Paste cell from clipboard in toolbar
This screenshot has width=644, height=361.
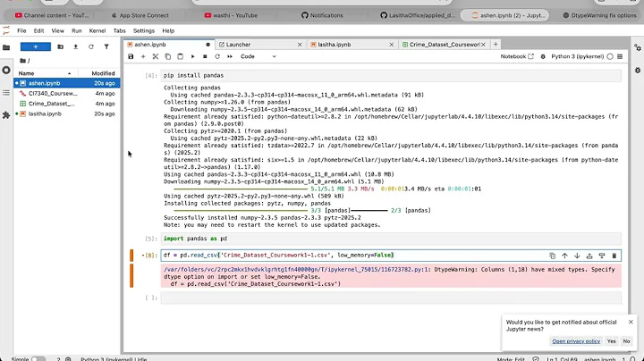click(180, 56)
